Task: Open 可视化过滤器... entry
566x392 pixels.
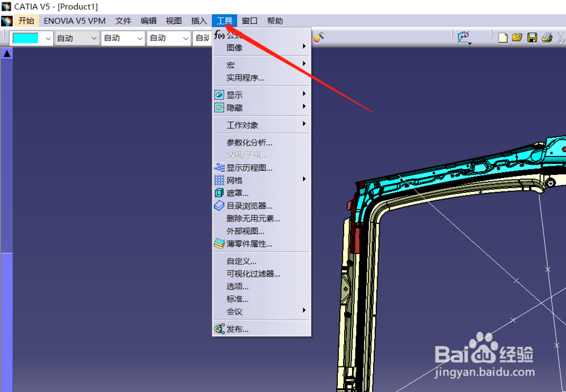Action: click(261, 274)
